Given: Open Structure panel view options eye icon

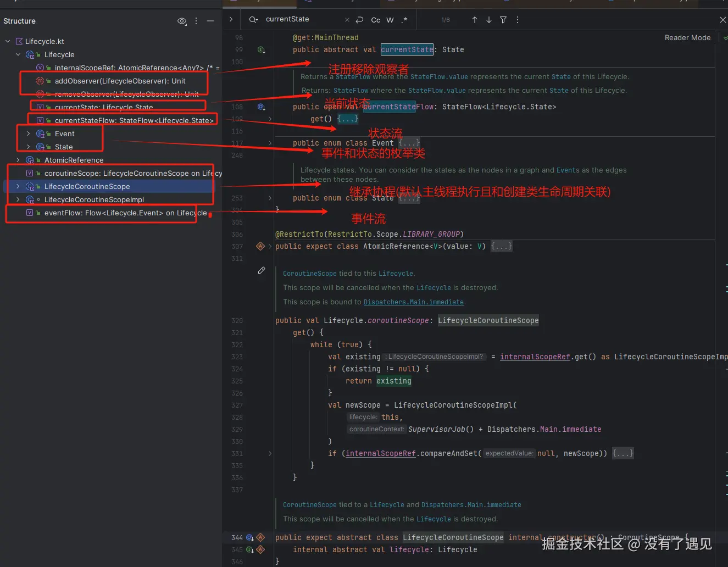Looking at the screenshot, I should point(182,21).
